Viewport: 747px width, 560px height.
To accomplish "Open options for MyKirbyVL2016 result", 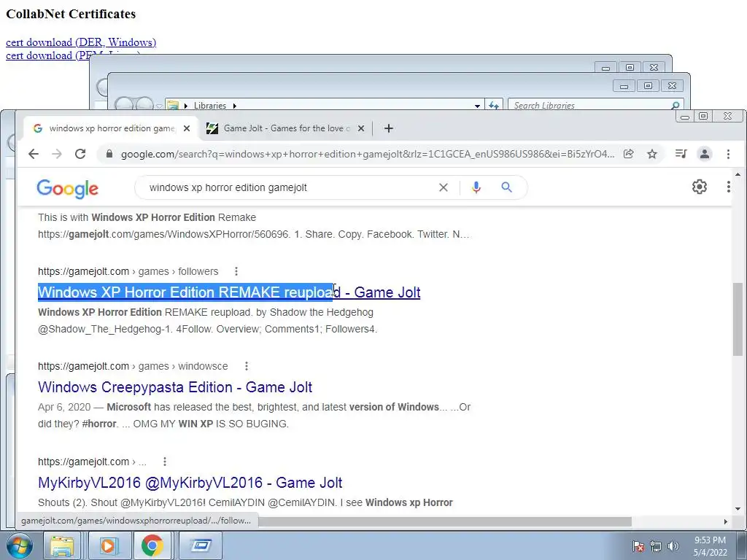I will pos(164,462).
